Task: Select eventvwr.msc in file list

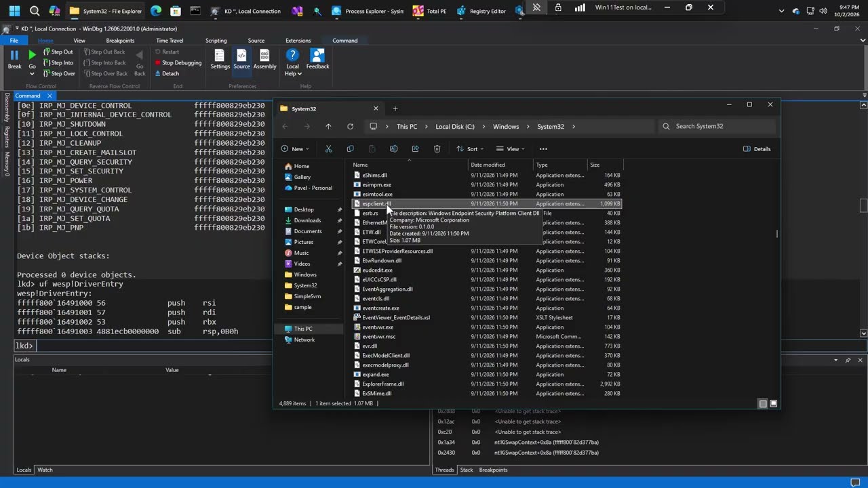Action: (378, 336)
